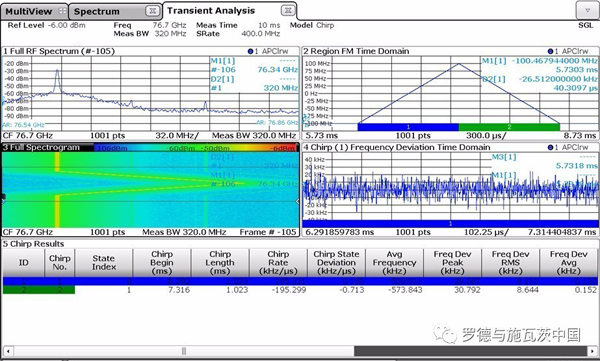Click the horizontal scrollbar left arrow
The height and width of the screenshot is (361, 600).
(x=8, y=351)
